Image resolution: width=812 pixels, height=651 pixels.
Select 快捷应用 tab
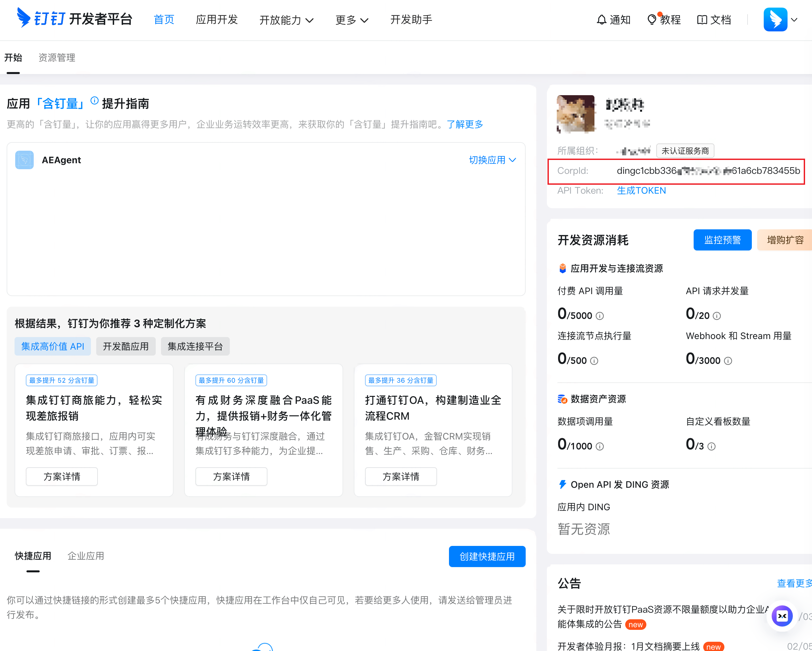tap(33, 556)
